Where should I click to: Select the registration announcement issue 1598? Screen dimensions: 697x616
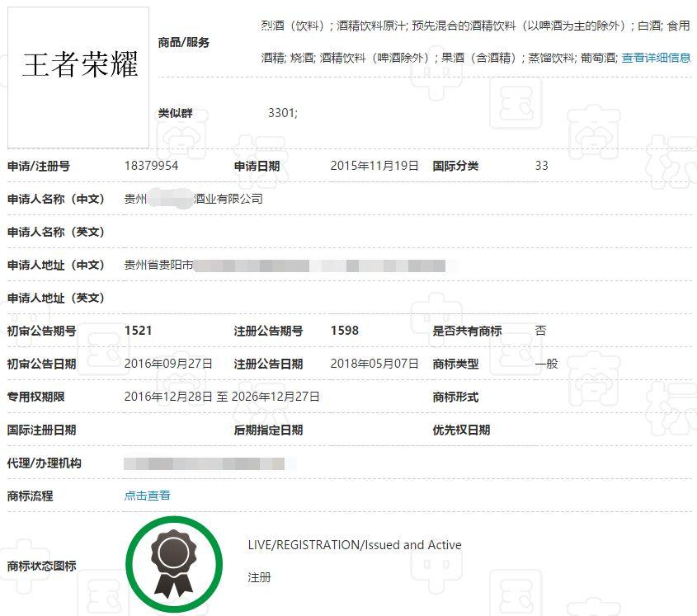pos(345,331)
